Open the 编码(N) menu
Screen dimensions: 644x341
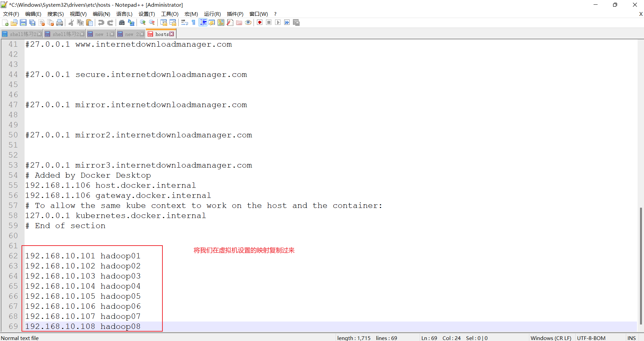coord(102,14)
